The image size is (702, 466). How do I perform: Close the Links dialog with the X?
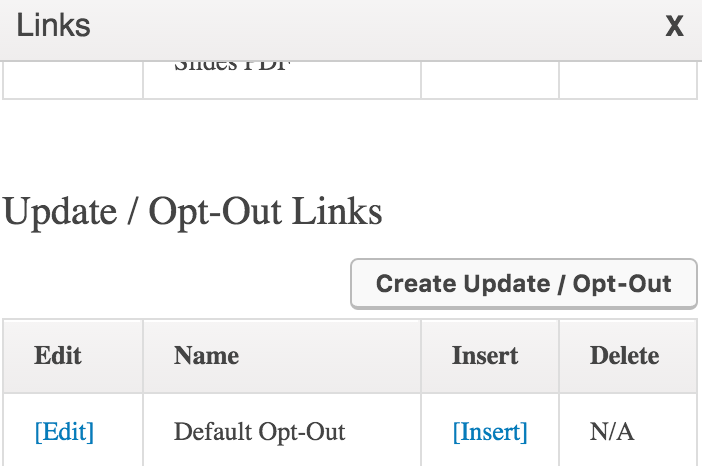[x=674, y=26]
